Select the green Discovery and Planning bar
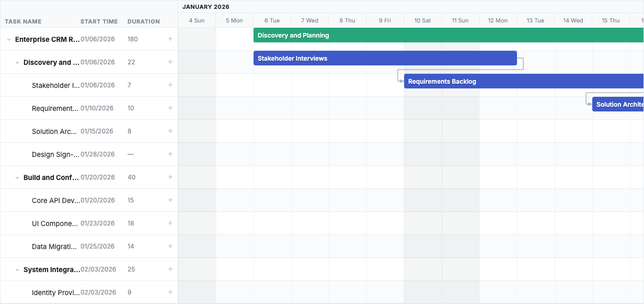644x304 pixels. click(448, 35)
